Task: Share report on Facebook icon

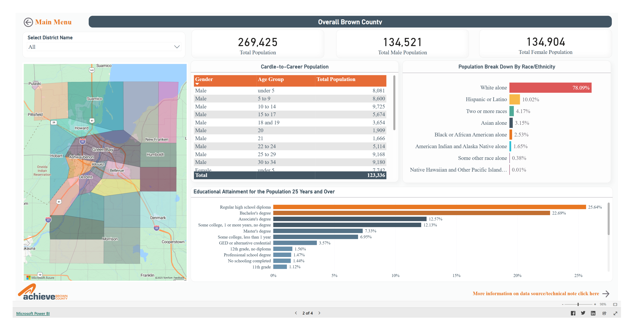Action: 573,313
